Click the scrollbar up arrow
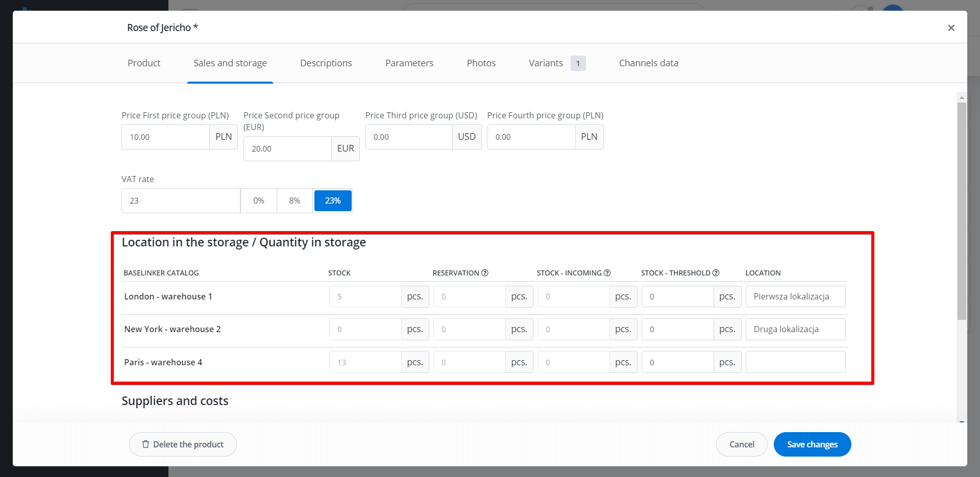The image size is (980, 477). pos(962,97)
